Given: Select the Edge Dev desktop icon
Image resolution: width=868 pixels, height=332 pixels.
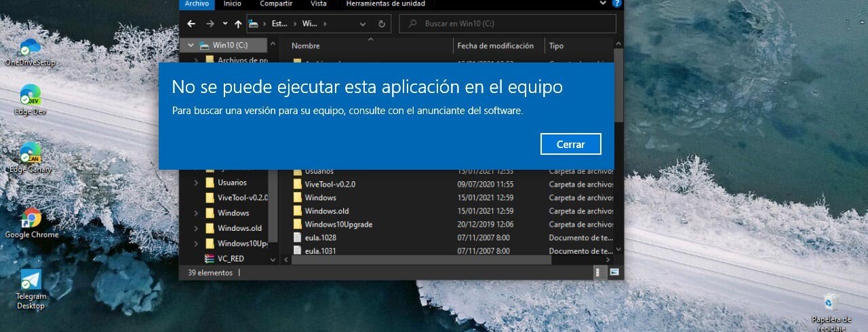Looking at the screenshot, I should click(30, 98).
